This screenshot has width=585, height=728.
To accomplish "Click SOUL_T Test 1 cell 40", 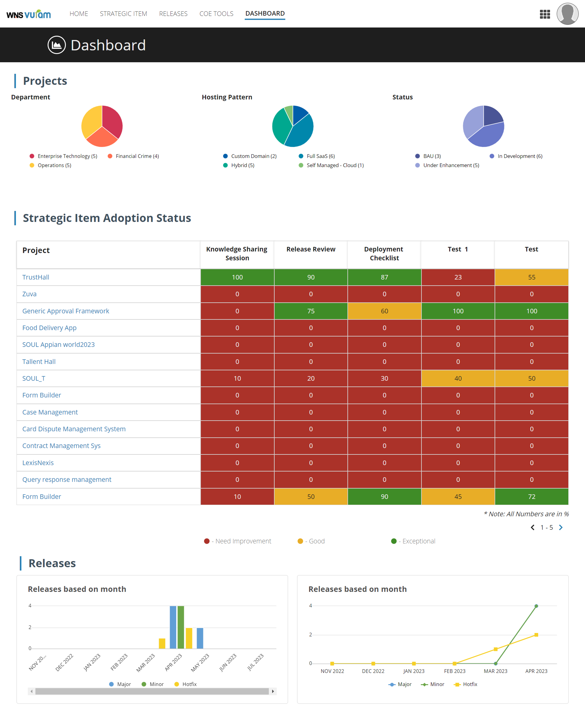I will point(458,378).
